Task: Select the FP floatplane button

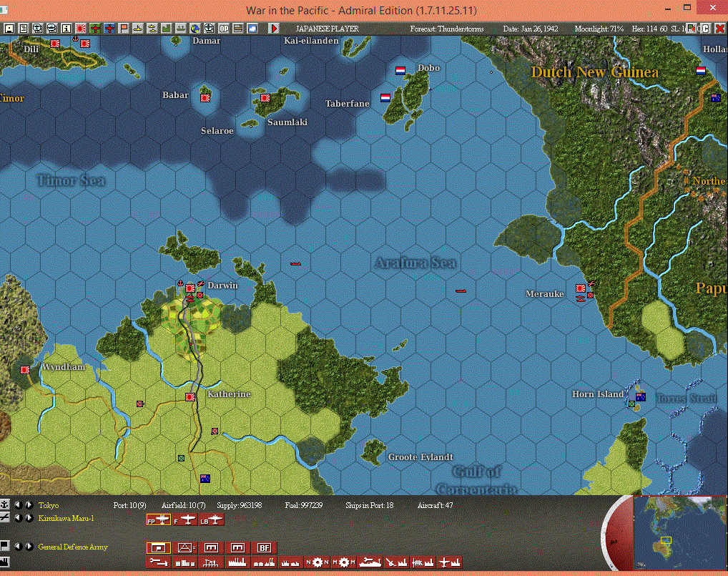Action: point(159,519)
